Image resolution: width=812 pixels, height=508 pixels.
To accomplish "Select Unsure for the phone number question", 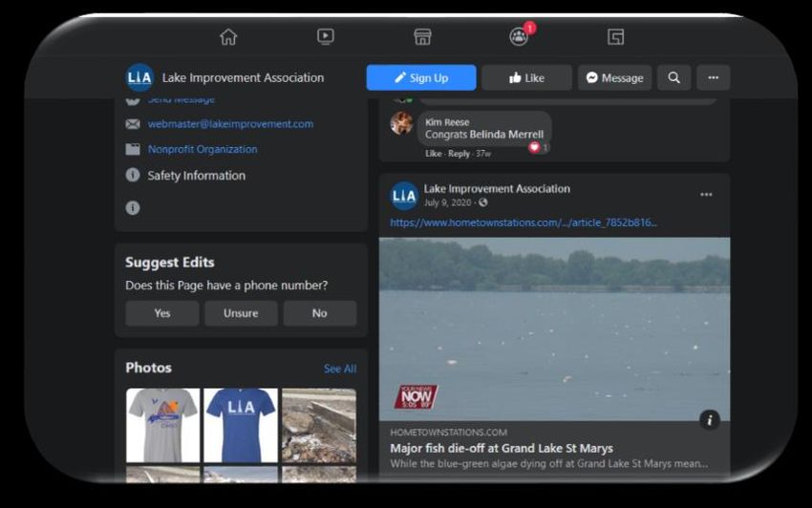I will 241,313.
